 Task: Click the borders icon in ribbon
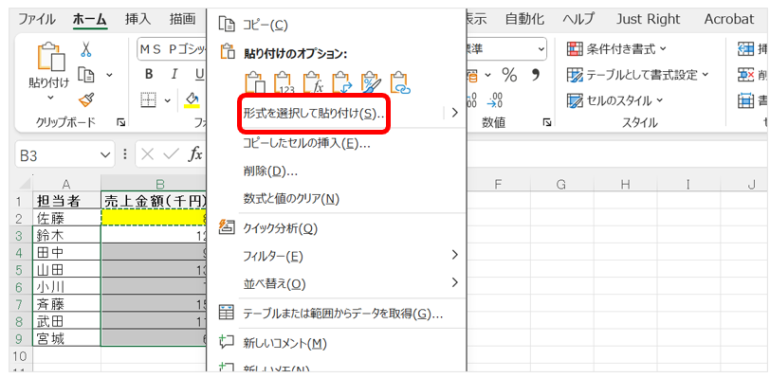click(x=149, y=100)
